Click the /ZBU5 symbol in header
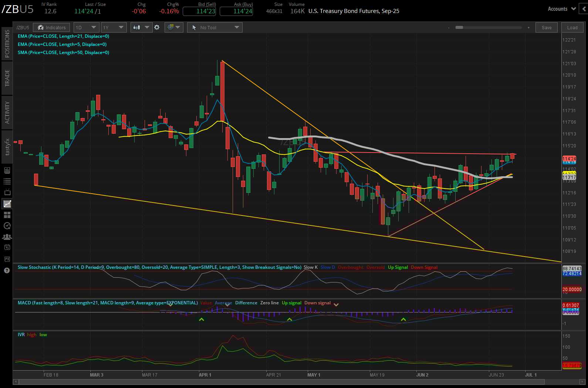Image resolution: width=588 pixels, height=388 pixels. tap(17, 9)
